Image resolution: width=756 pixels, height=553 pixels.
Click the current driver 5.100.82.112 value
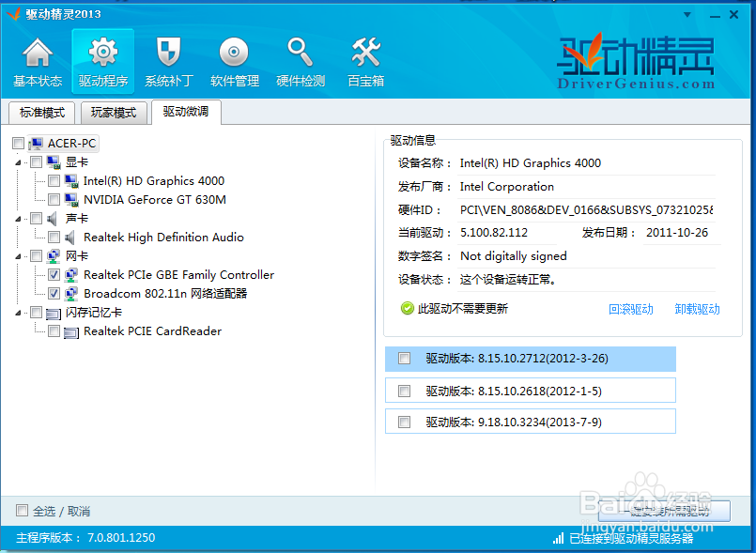pyautogui.click(x=494, y=233)
